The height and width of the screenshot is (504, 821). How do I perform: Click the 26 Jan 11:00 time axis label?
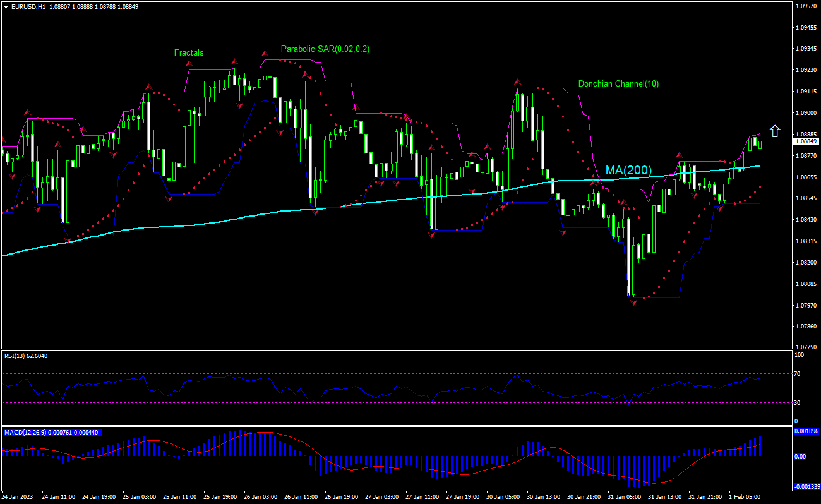pos(300,497)
